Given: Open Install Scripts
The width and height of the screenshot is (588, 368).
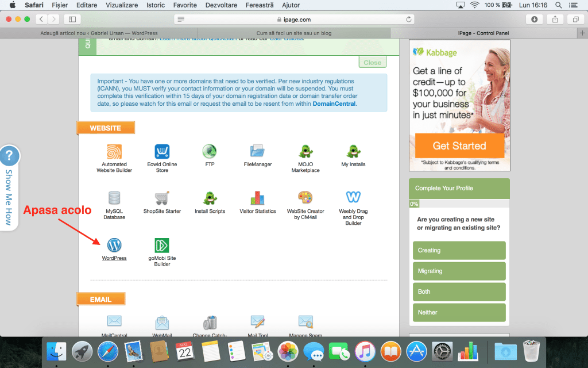Looking at the screenshot, I should click(210, 198).
